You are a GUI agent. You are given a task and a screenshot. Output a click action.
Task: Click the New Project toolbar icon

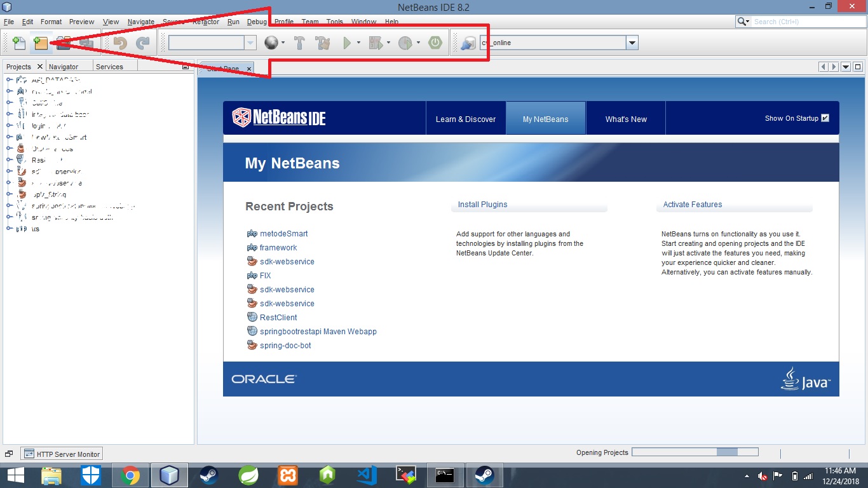[39, 43]
